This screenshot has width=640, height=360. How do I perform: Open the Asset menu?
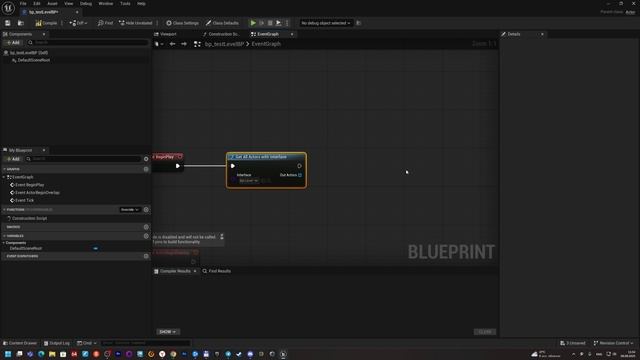[x=52, y=4]
